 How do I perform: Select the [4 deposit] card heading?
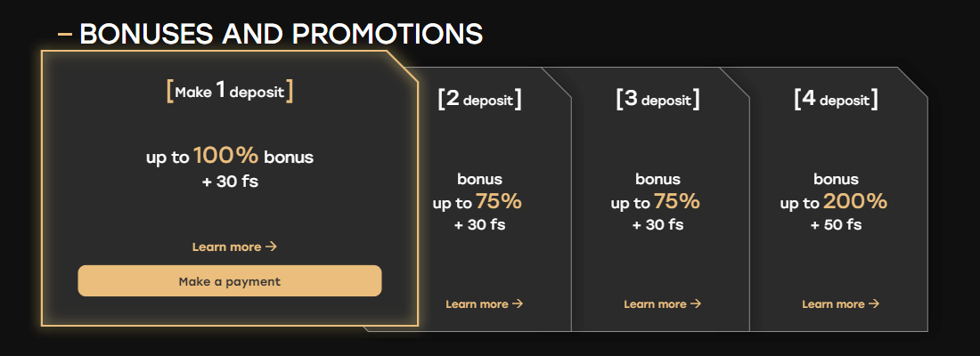pos(836,99)
